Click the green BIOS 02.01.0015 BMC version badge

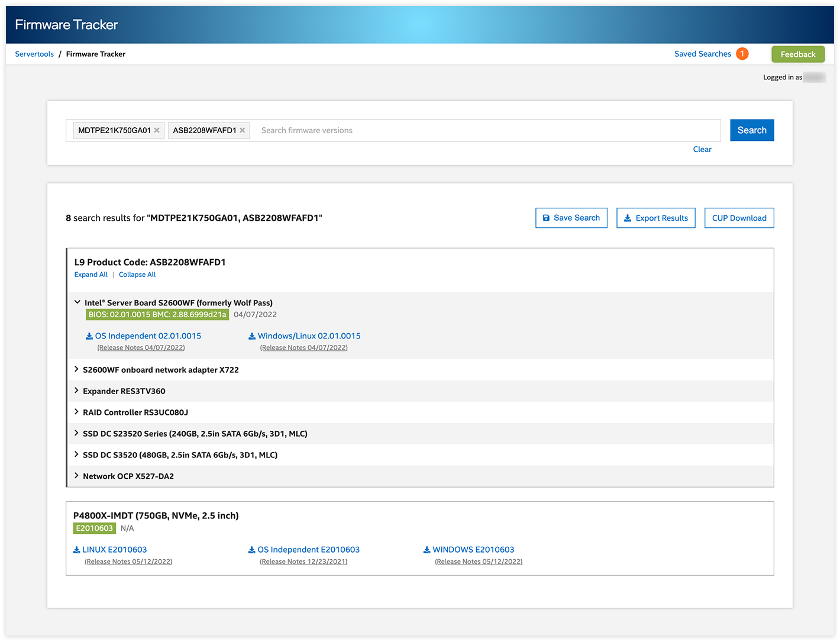157,315
